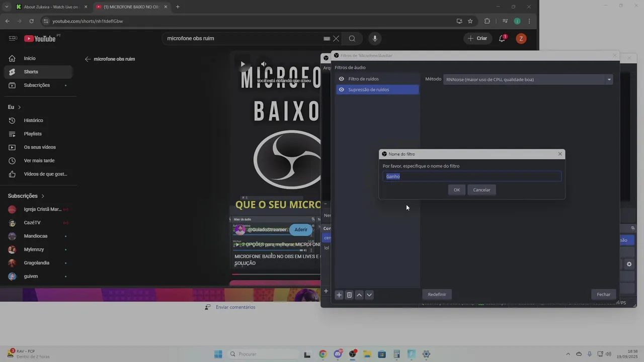644x362 pixels.
Task: Go back with arrow next to microfone obs ruim
Action: [x=88, y=59]
